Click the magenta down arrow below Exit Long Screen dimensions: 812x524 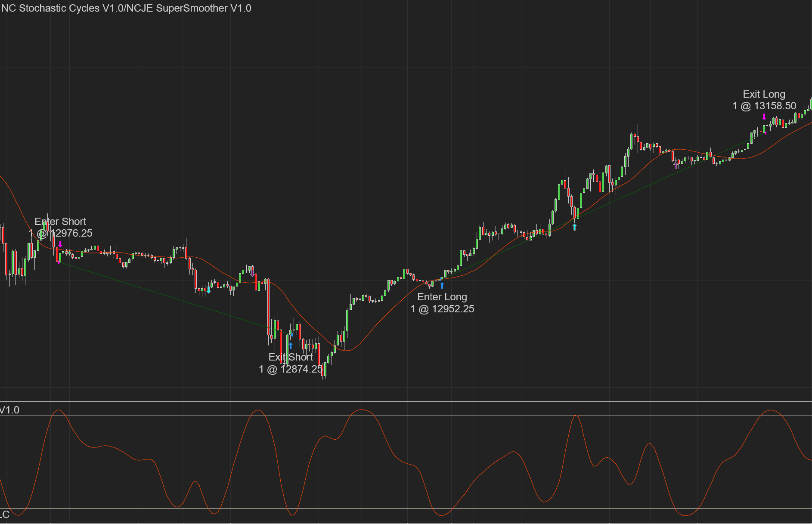(764, 117)
